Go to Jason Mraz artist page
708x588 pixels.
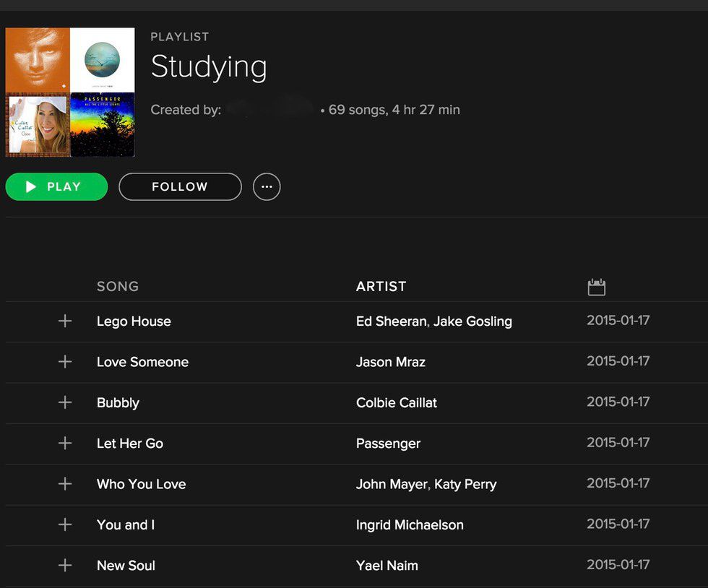point(390,362)
